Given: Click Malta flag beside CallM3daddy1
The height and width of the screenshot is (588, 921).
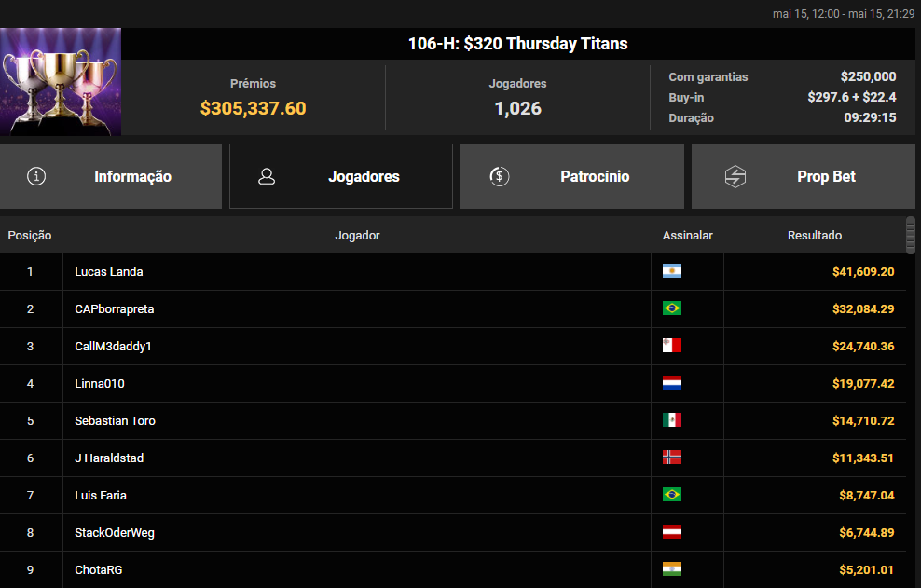Looking at the screenshot, I should coord(671,346).
